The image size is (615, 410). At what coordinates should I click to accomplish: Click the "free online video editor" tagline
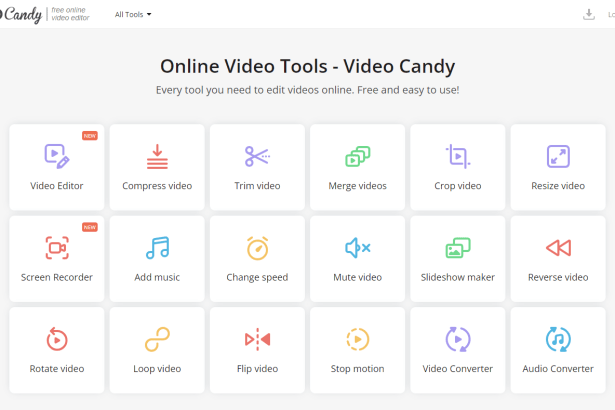[x=70, y=14]
